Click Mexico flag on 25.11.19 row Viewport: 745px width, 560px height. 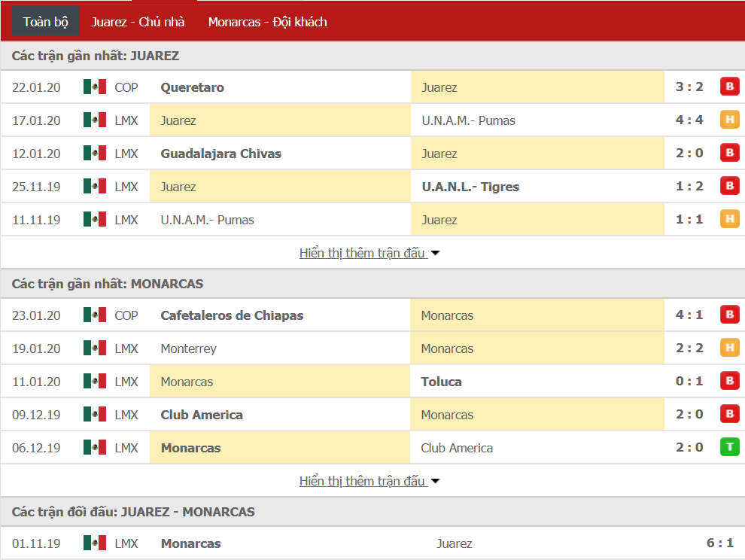95,187
